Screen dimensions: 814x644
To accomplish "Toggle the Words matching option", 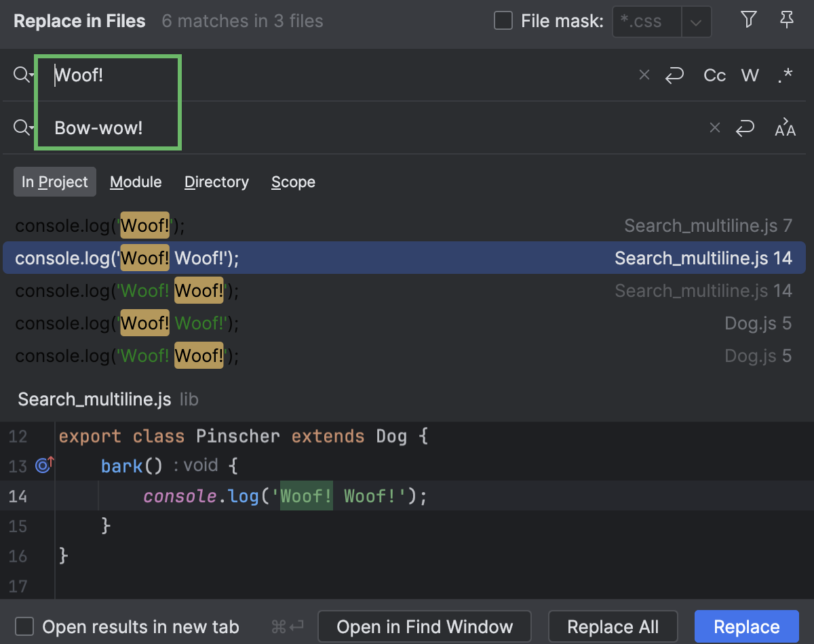I will pyautogui.click(x=750, y=75).
